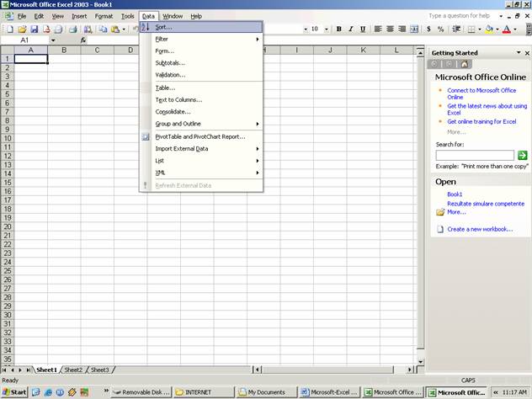Click Create a new workbook link

(x=480, y=229)
